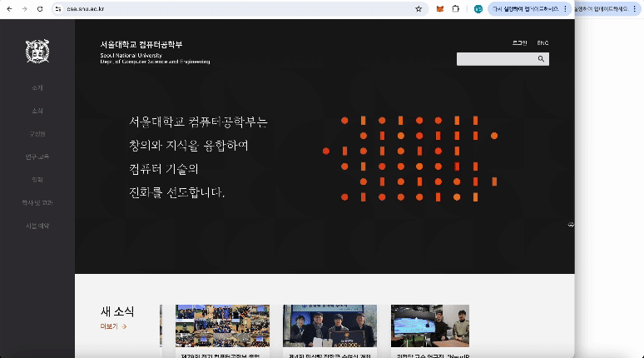
Task: Click the magnifier search icon
Action: (x=541, y=59)
